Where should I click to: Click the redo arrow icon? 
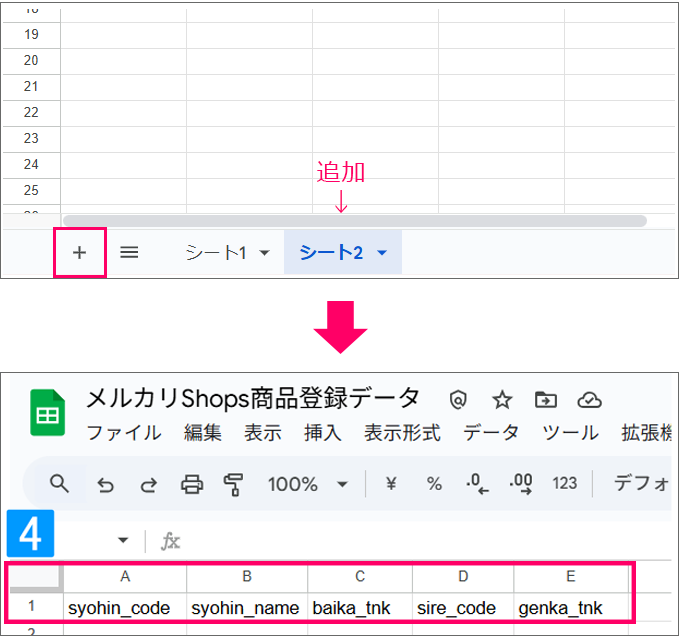[148, 485]
